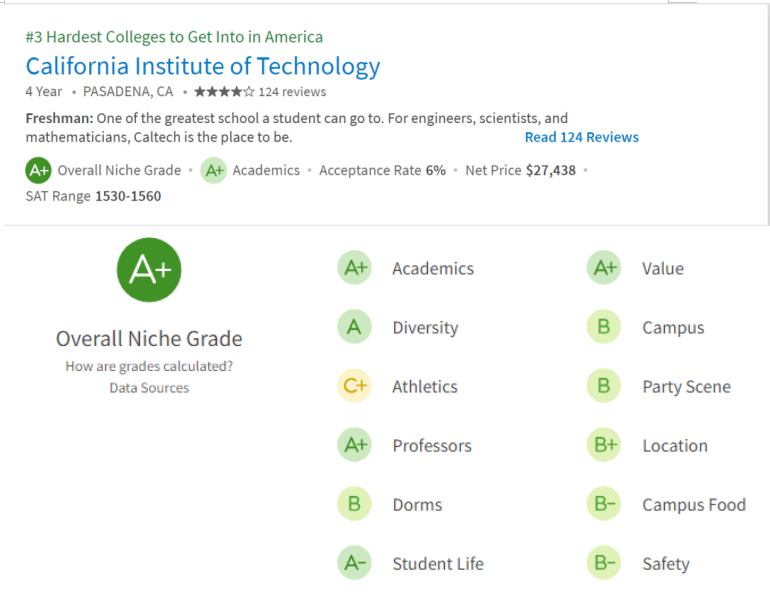Click the B grade badge for Campus

(604, 327)
